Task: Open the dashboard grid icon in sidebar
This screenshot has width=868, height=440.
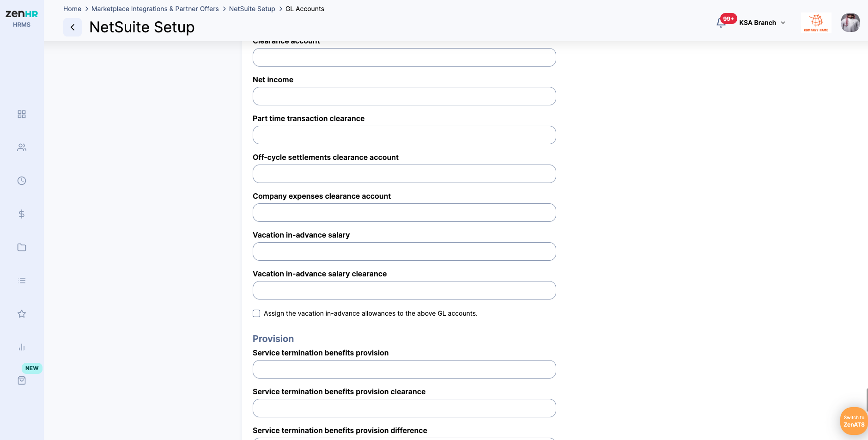Action: coord(22,114)
